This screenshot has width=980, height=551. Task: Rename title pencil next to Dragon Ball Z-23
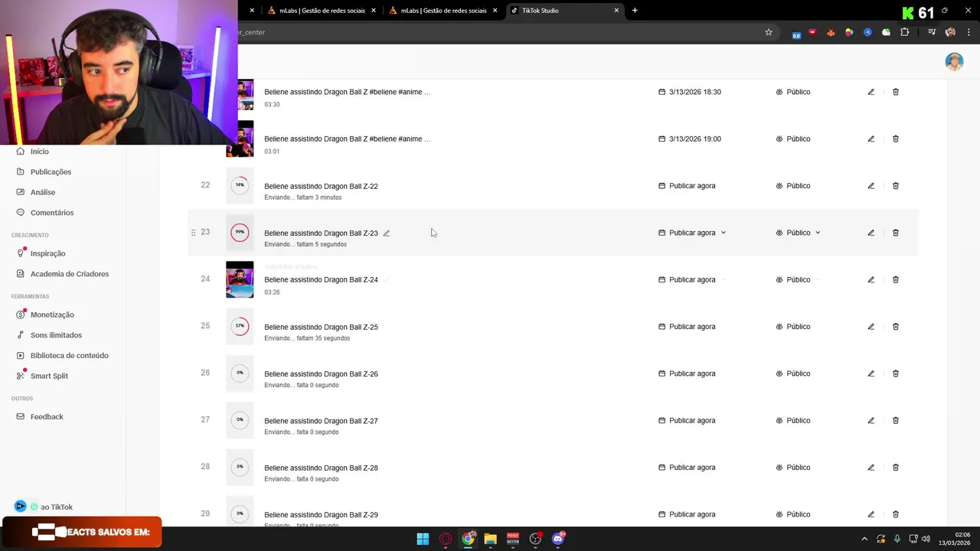(x=386, y=233)
